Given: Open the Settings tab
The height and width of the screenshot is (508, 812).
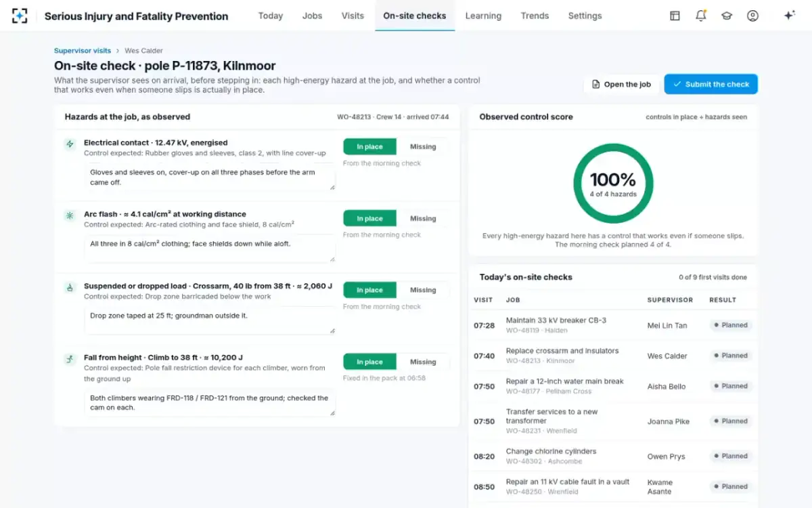Looking at the screenshot, I should [585, 16].
